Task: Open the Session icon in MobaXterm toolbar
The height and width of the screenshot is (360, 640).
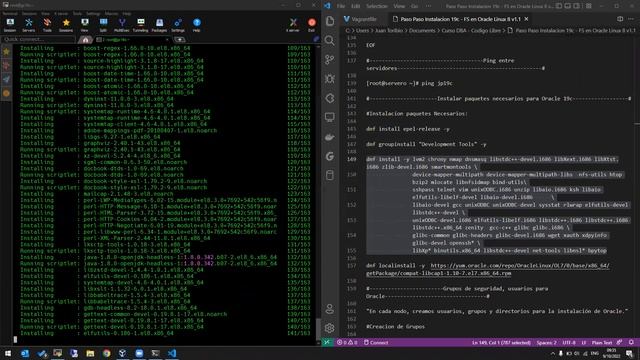Action: point(10,25)
